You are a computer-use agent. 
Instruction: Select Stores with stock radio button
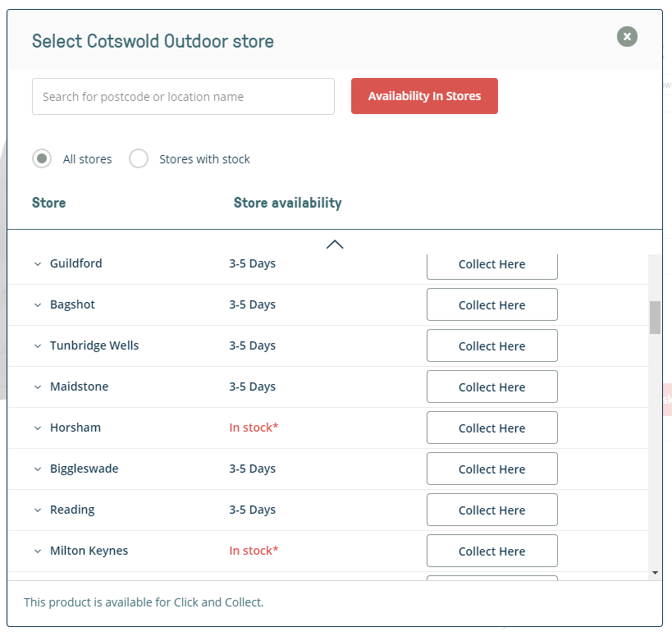coord(139,158)
